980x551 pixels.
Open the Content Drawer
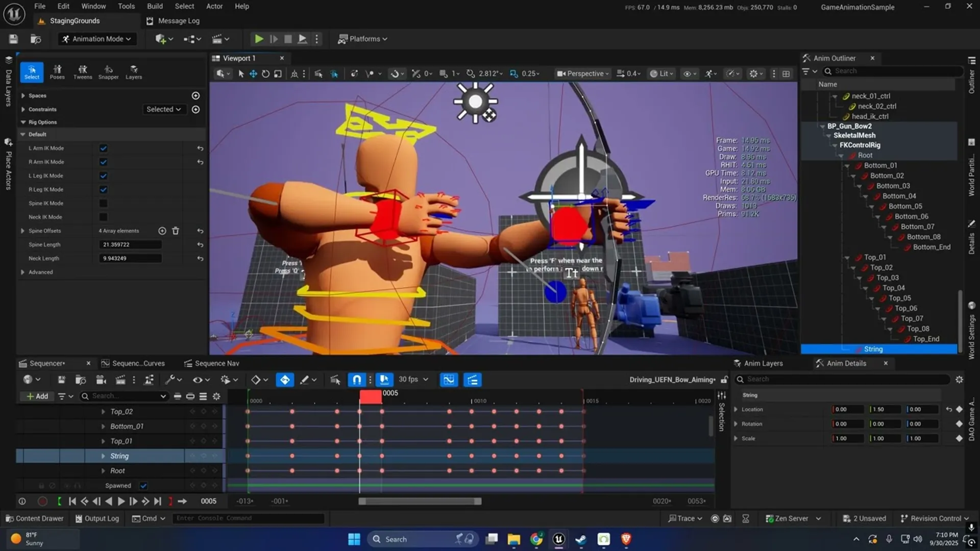(x=34, y=518)
